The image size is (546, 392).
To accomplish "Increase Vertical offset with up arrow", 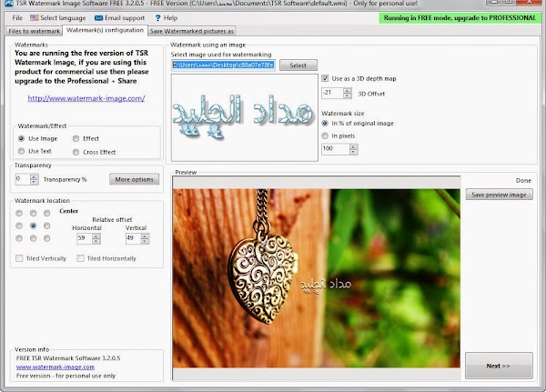I will (145, 236).
